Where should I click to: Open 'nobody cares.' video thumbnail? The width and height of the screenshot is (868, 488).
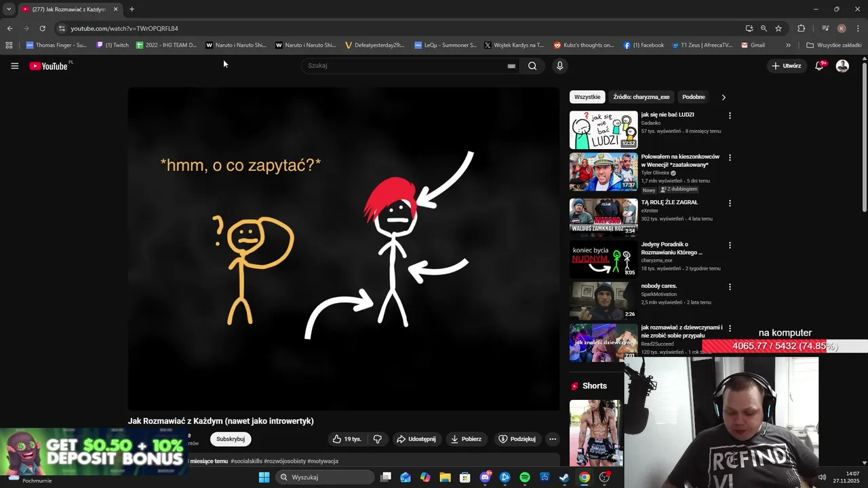click(604, 300)
